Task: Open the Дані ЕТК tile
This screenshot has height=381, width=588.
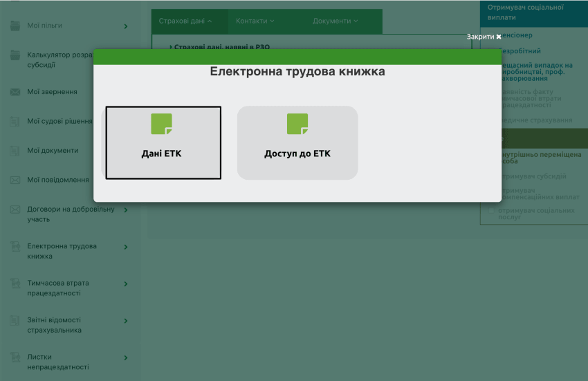Action: 163,142
